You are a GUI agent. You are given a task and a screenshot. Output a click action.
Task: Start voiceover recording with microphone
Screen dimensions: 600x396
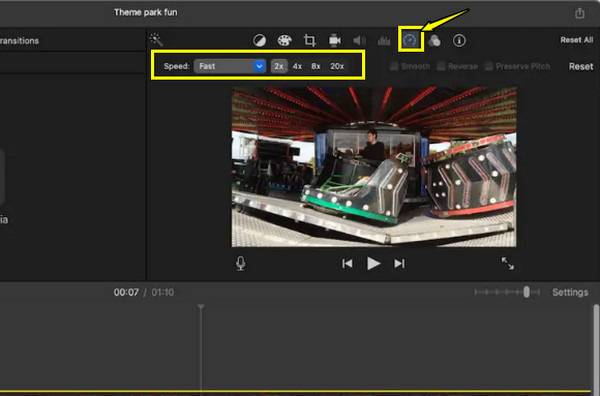tap(241, 263)
